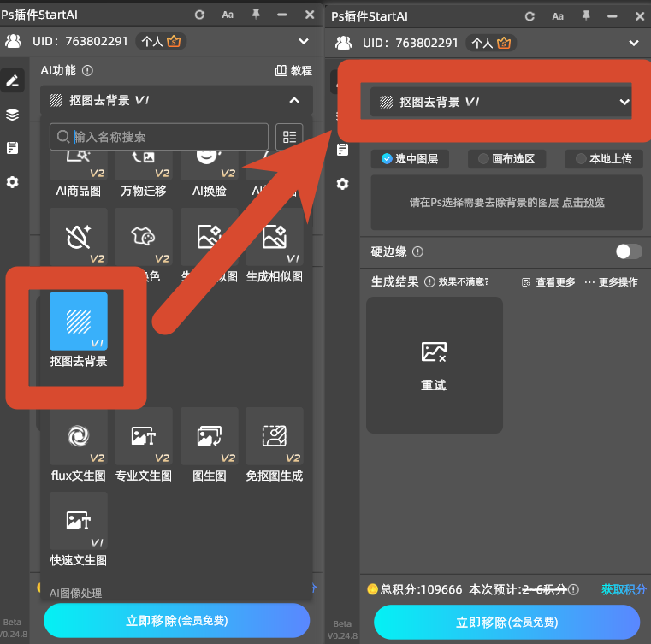The height and width of the screenshot is (644, 651).
Task: Click 立即移除 button in right panel
Action: [507, 622]
